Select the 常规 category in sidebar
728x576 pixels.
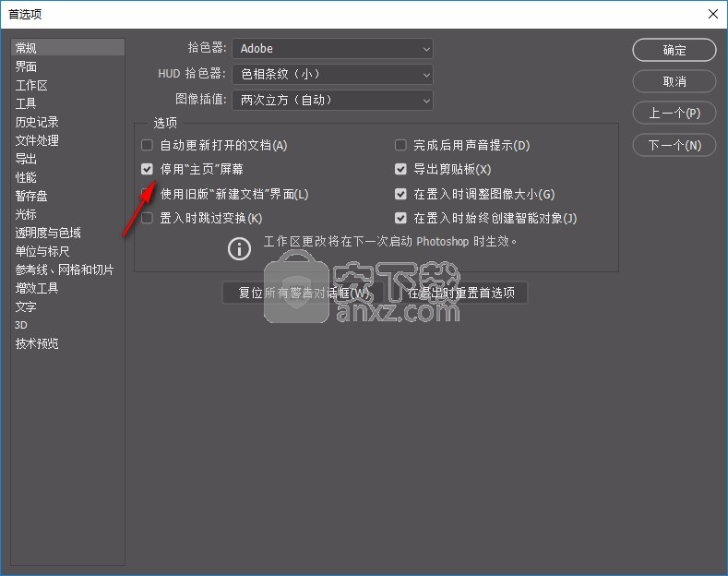coord(67,48)
